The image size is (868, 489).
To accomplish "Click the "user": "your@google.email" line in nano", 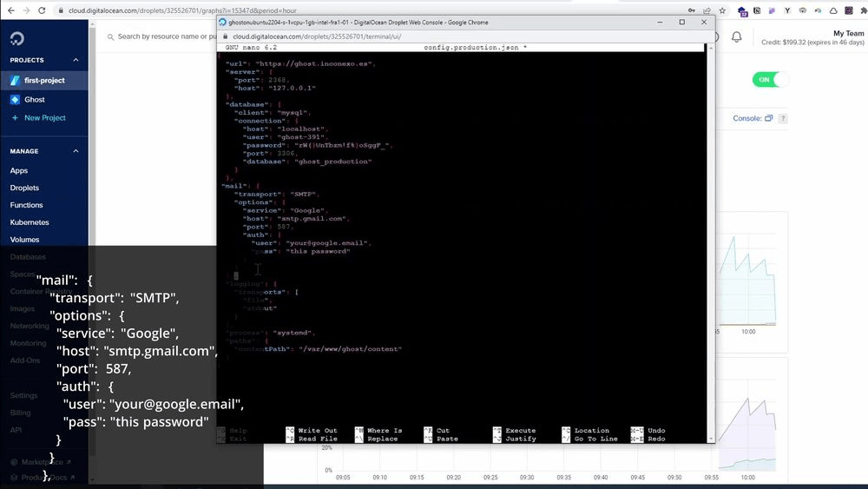I will tap(311, 242).
